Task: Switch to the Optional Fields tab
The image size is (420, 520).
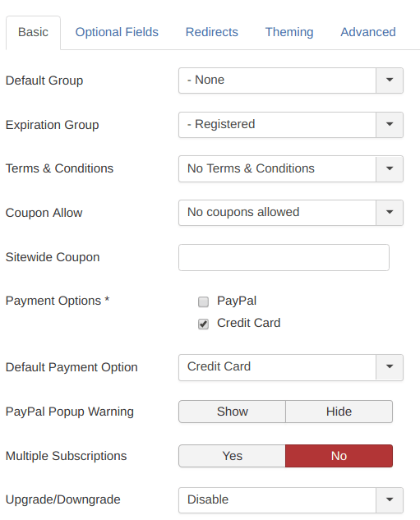Action: [117, 32]
